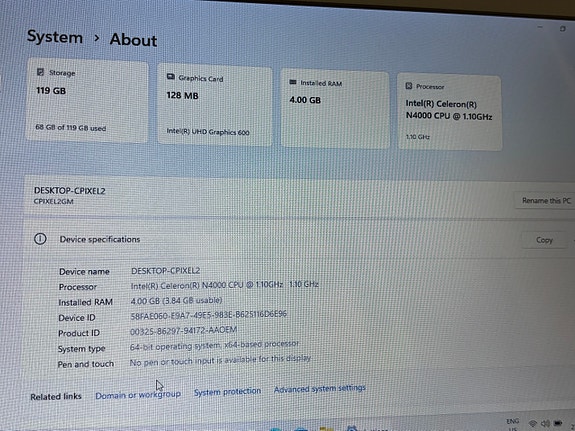575x431 pixels.
Task: Open the 119 GB Storage card
Action: 87,100
